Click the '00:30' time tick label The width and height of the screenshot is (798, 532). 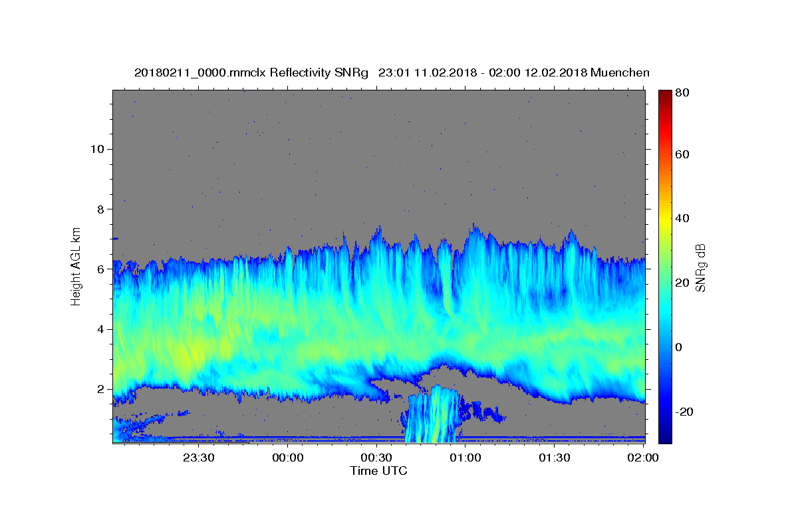[376, 458]
